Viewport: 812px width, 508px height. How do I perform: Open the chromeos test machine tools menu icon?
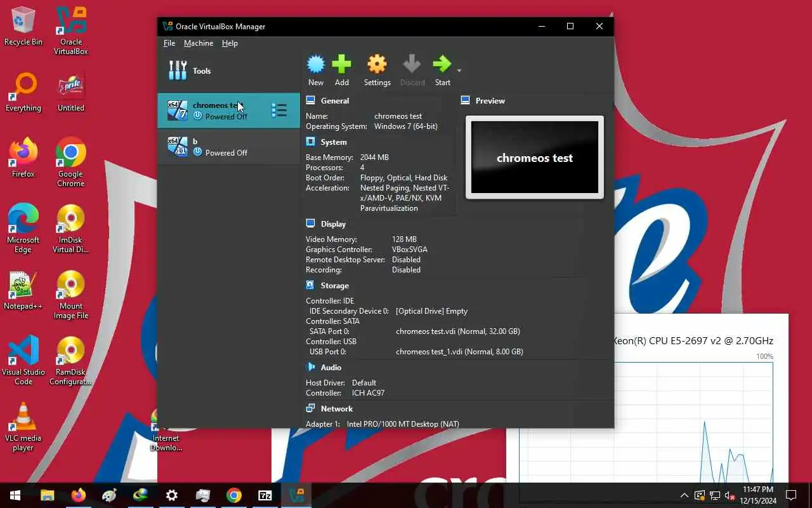point(279,110)
